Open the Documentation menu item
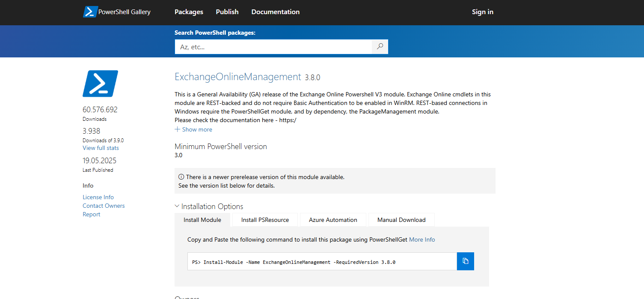 point(276,12)
